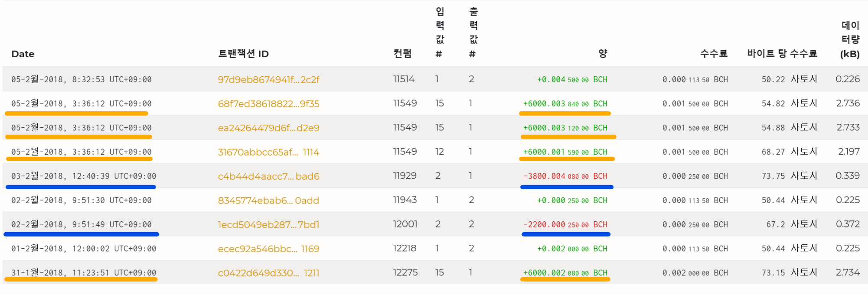The width and height of the screenshot is (868, 295).
Task: View transaction 31670abbcc65af...1114
Action: click(x=268, y=152)
